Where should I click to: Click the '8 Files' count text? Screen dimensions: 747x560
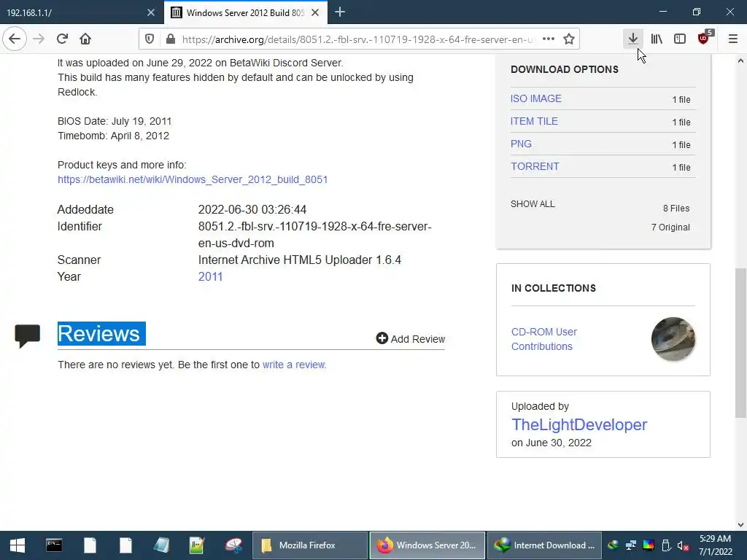676,209
